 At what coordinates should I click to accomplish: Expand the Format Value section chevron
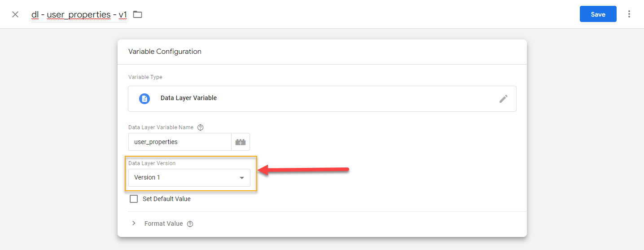click(134, 224)
